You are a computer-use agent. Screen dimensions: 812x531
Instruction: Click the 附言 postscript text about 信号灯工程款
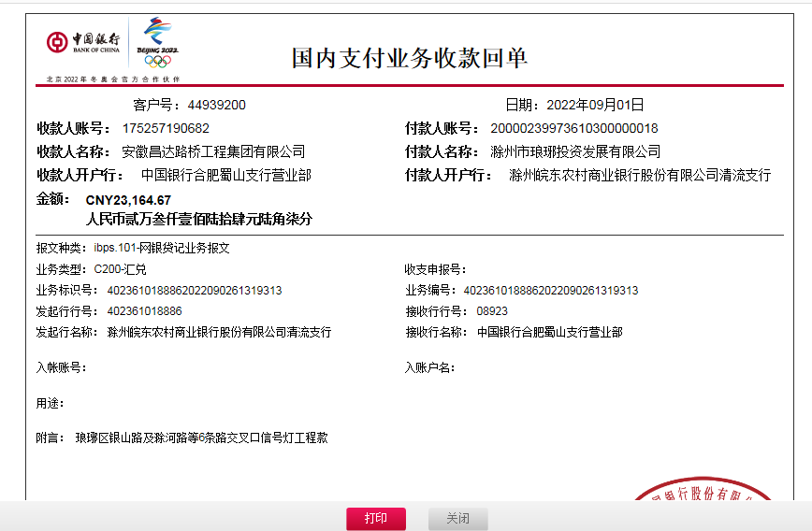click(x=201, y=438)
